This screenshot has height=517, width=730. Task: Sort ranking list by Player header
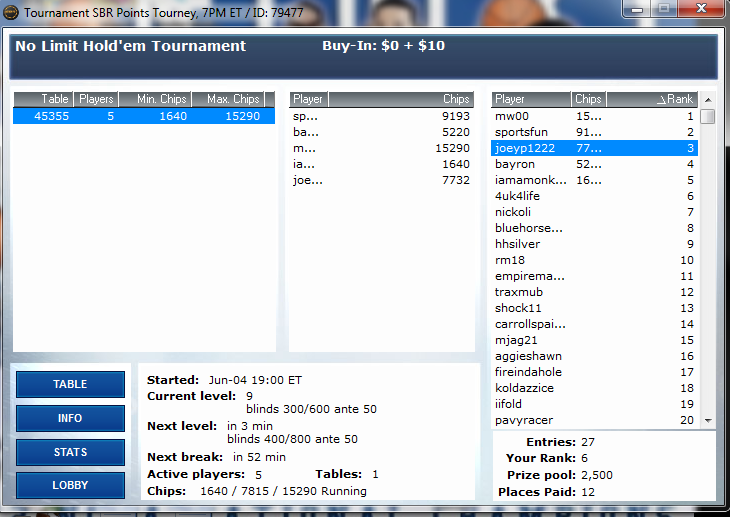click(531, 99)
